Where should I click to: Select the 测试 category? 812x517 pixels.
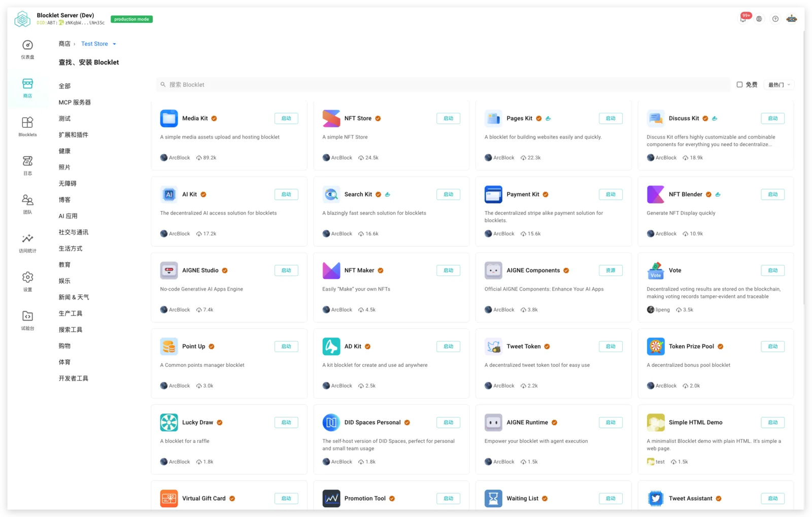tap(64, 119)
